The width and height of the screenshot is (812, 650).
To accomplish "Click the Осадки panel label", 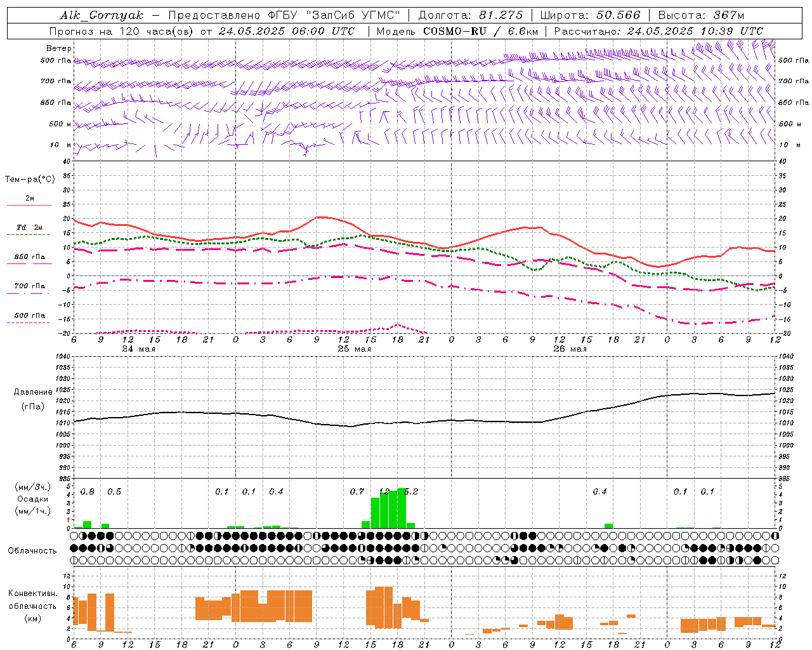I will [32, 499].
